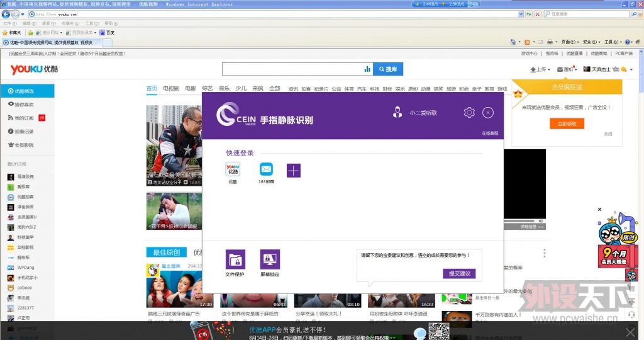Open 游戏中心 link in top bar
644x340 pixels.
[x=529, y=54]
